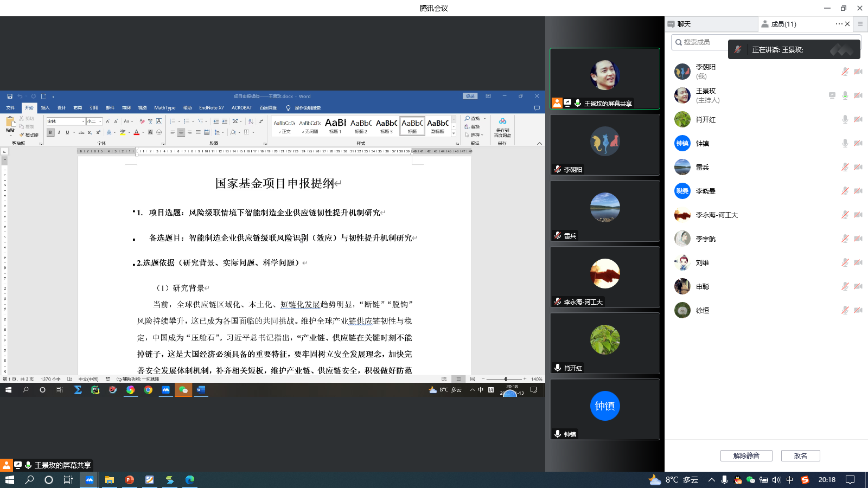Open File Explorer from the taskbar
This screenshot has width=868, height=488.
pos(110,480)
